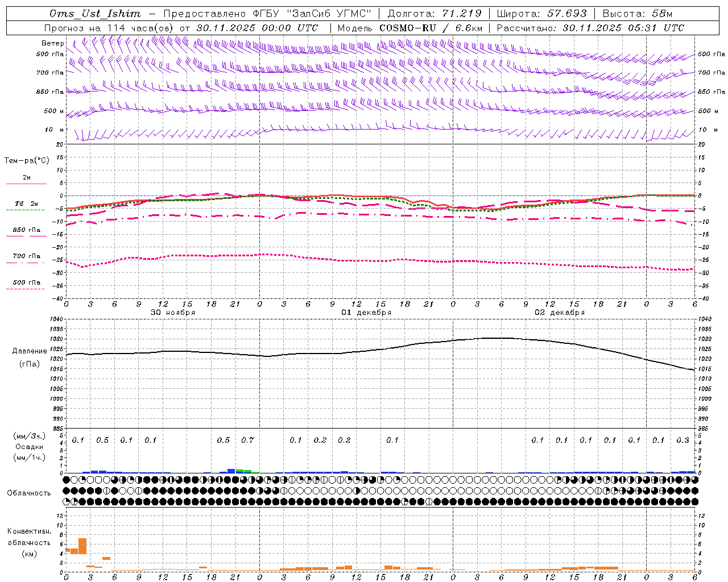Click the tallest orange convective cloud bar

point(82,546)
